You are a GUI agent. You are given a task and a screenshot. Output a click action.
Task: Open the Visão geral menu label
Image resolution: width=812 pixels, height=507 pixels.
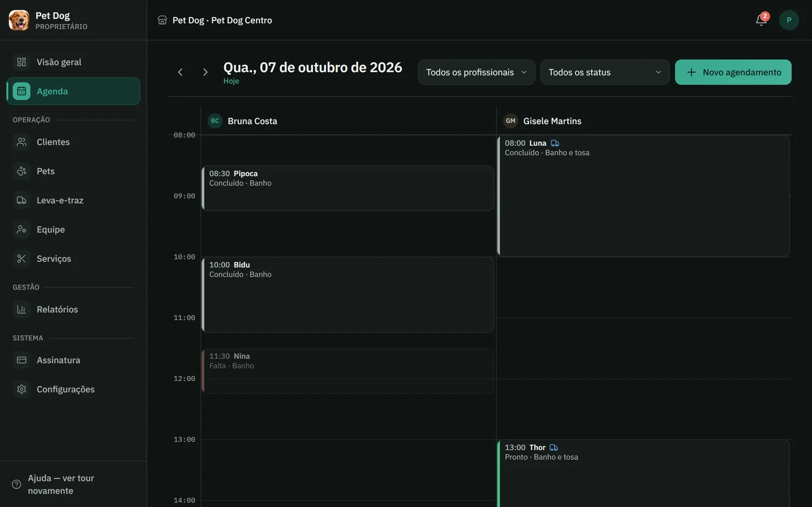[x=59, y=62]
